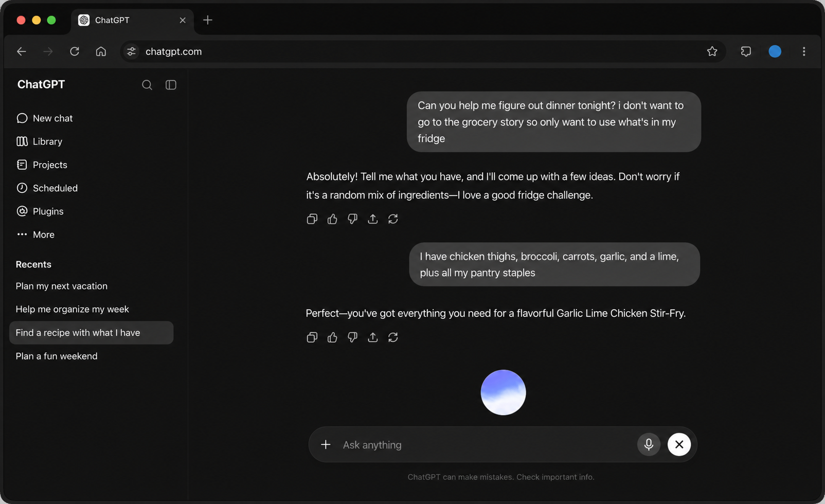Expand the More menu in sidebar
This screenshot has width=825, height=504.
[35, 235]
